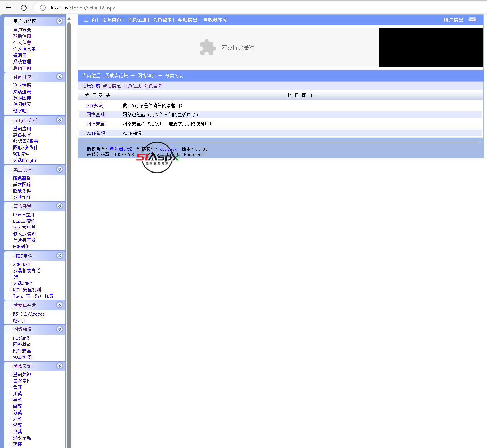Toggle the 美工设计 section chevron
The width and height of the screenshot is (487, 448).
point(60,169)
